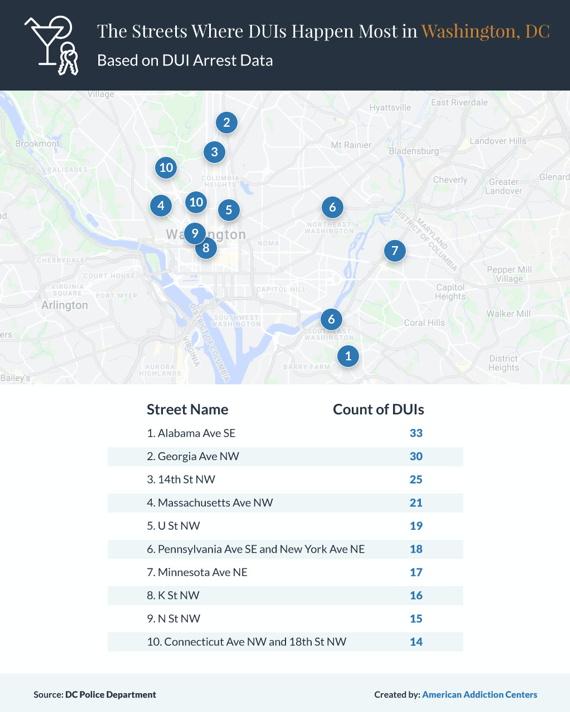The height and width of the screenshot is (712, 570).
Task: Click the Massachusetts Ave NW row
Action: [x=285, y=503]
